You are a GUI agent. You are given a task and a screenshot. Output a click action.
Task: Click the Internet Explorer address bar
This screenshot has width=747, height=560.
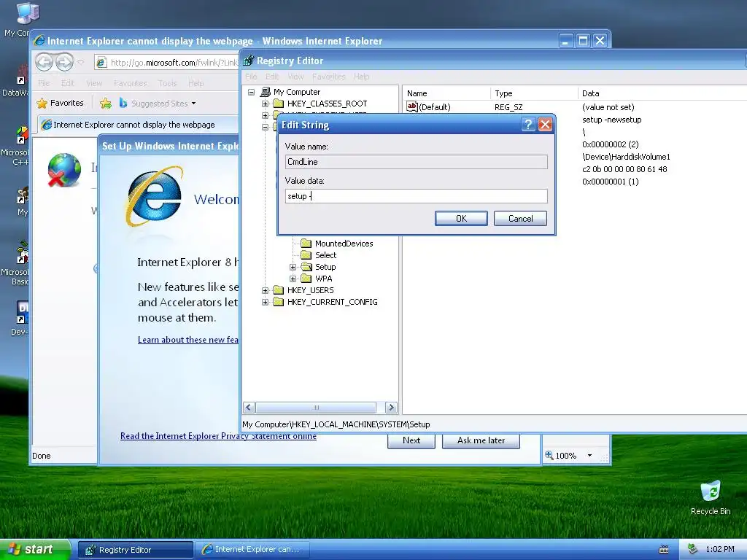[167, 63]
